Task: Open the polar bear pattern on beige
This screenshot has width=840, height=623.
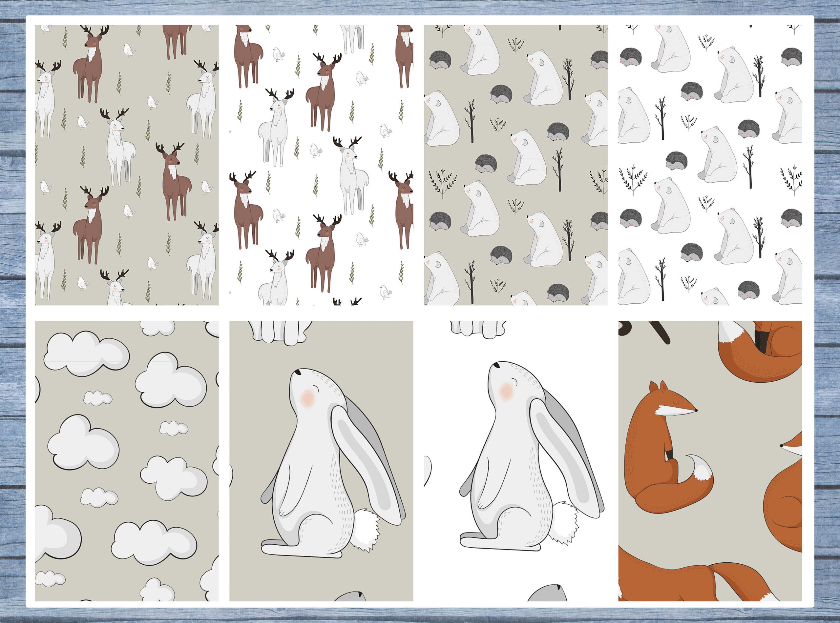Action: [x=515, y=165]
